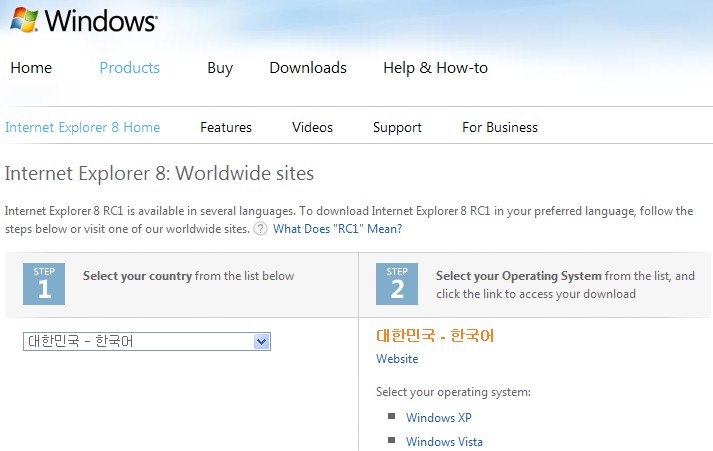Go to the Buy section
The width and height of the screenshot is (713, 451).
pyautogui.click(x=220, y=68)
